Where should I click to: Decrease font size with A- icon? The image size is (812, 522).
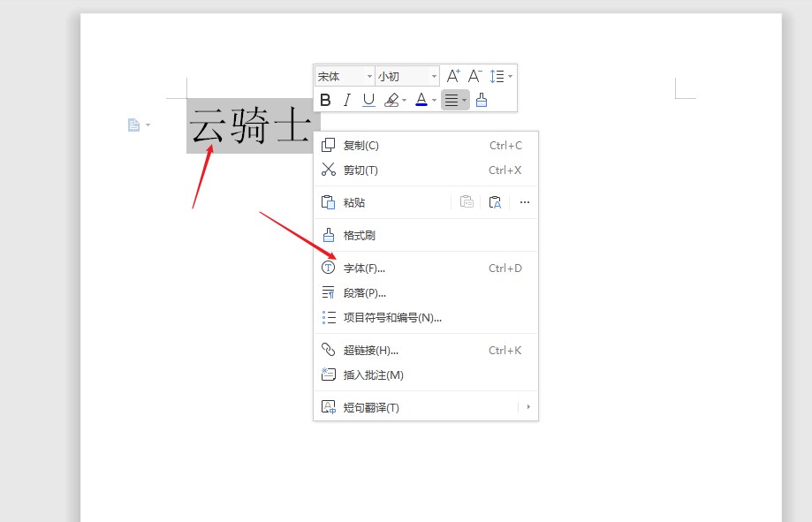[x=474, y=77]
